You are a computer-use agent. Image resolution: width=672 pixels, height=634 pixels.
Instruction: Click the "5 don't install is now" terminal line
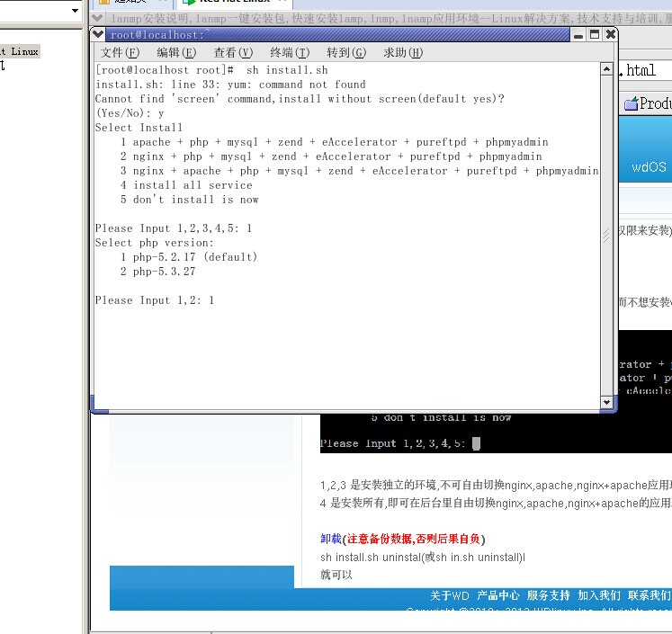coord(190,200)
